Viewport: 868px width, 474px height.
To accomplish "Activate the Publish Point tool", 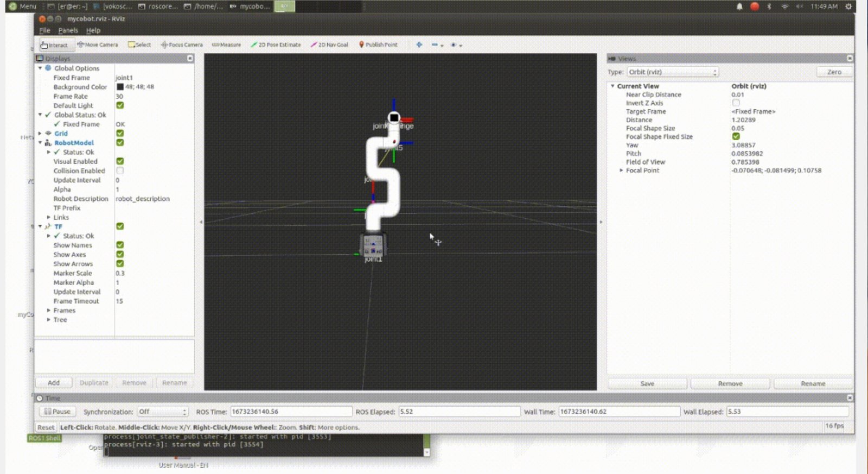I will click(x=378, y=45).
